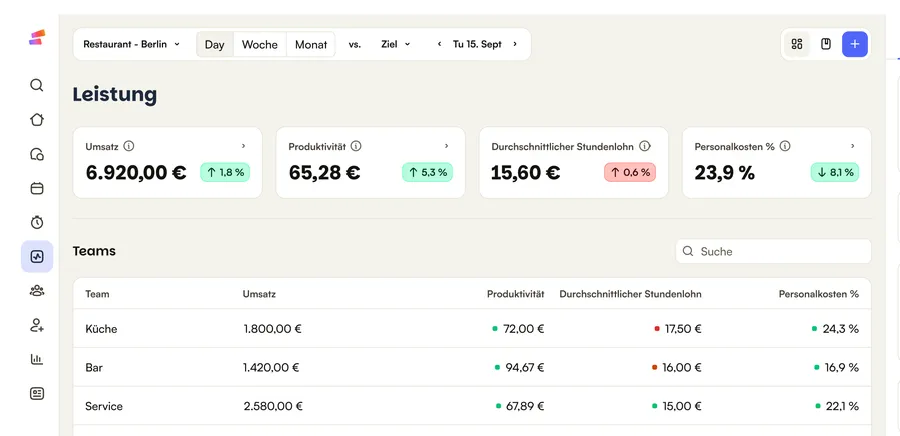The width and height of the screenshot is (900, 436).
Task: Go to previous day arrow
Action: pos(440,44)
